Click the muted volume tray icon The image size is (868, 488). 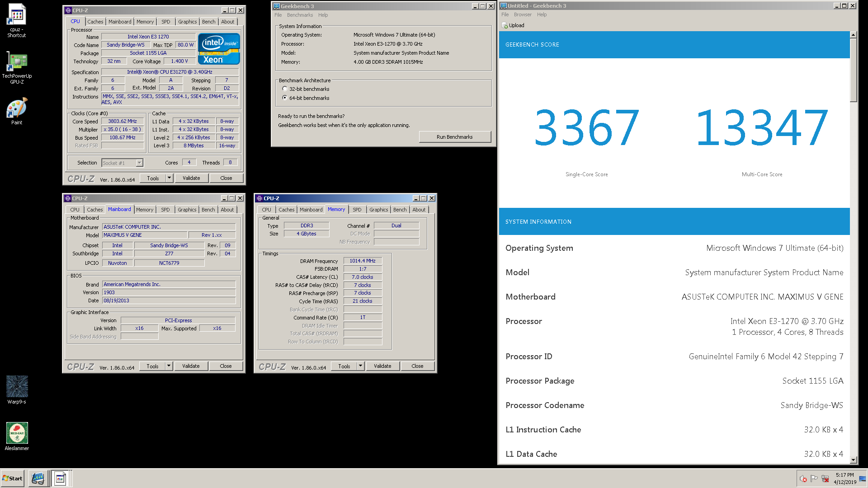[x=803, y=479]
